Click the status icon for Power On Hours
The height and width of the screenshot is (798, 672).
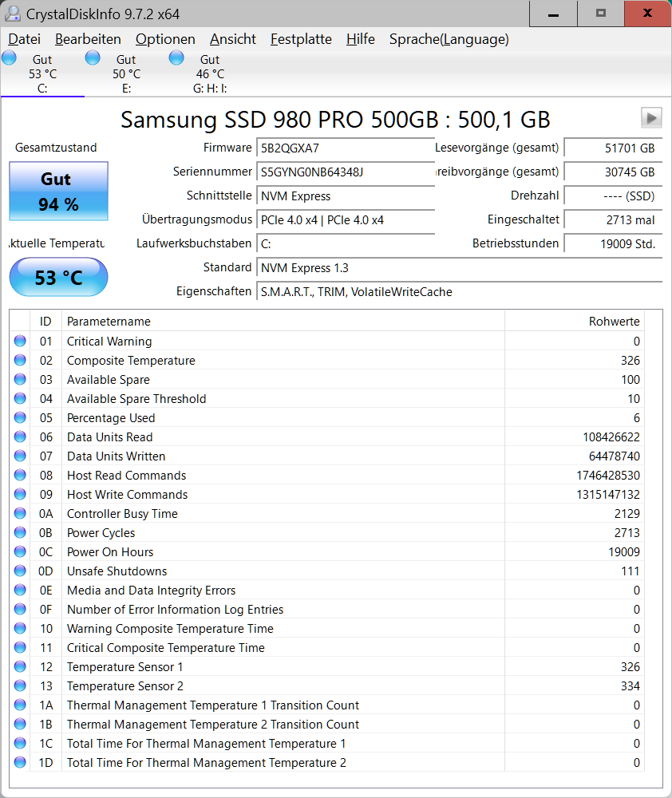pyautogui.click(x=20, y=551)
